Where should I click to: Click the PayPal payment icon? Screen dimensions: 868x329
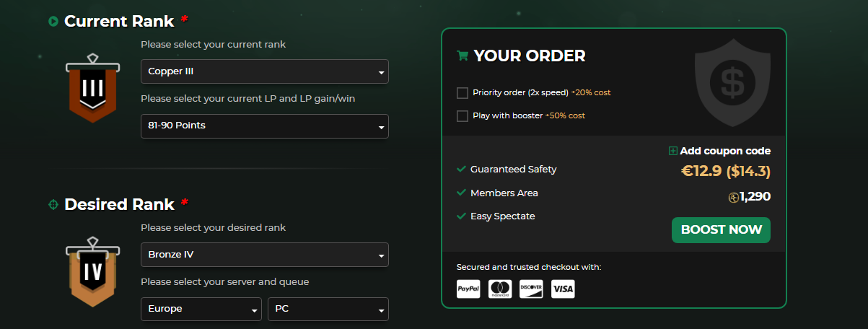[468, 289]
